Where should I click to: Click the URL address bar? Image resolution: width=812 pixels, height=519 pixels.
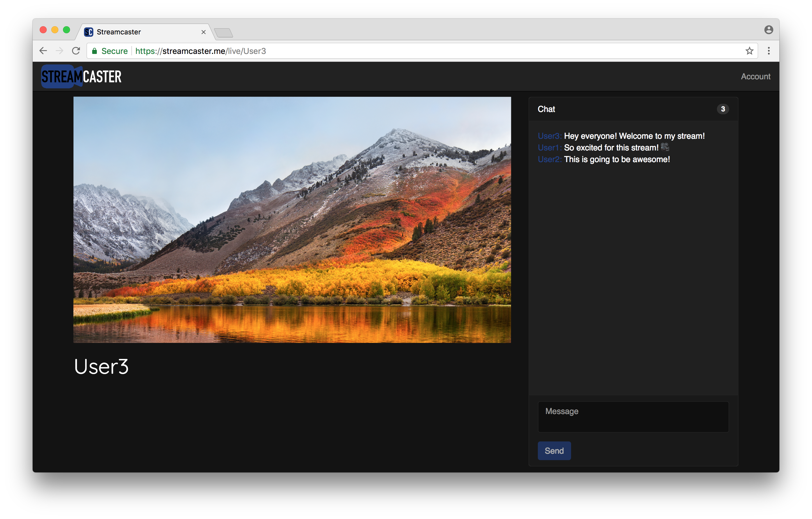pos(438,51)
